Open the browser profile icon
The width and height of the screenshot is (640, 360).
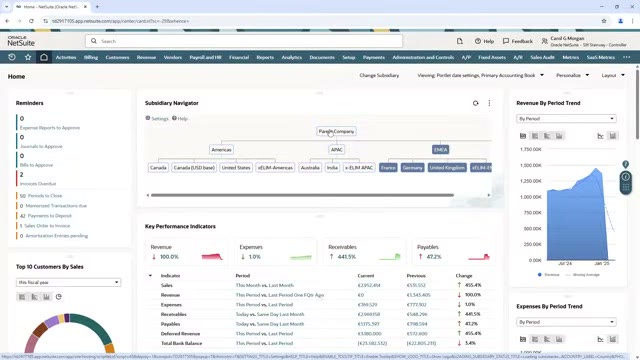tap(620, 21)
